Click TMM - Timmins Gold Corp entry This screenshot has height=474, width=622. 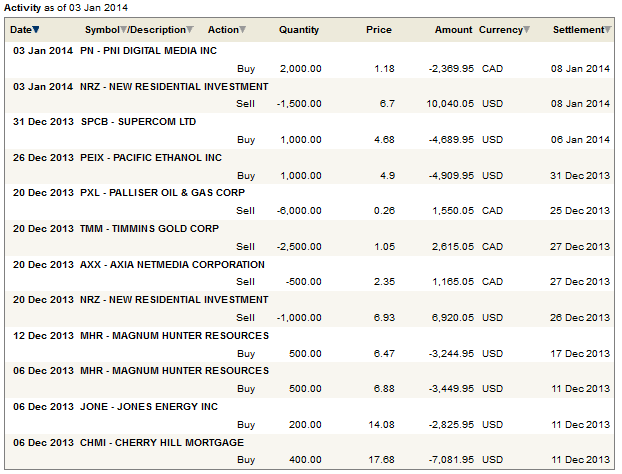coord(152,228)
